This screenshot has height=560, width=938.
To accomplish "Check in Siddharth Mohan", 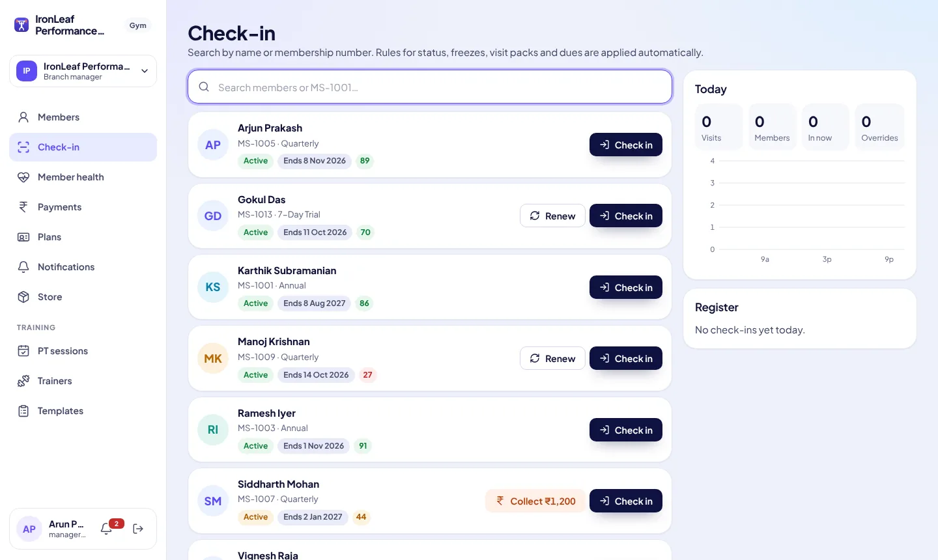I will tap(626, 501).
